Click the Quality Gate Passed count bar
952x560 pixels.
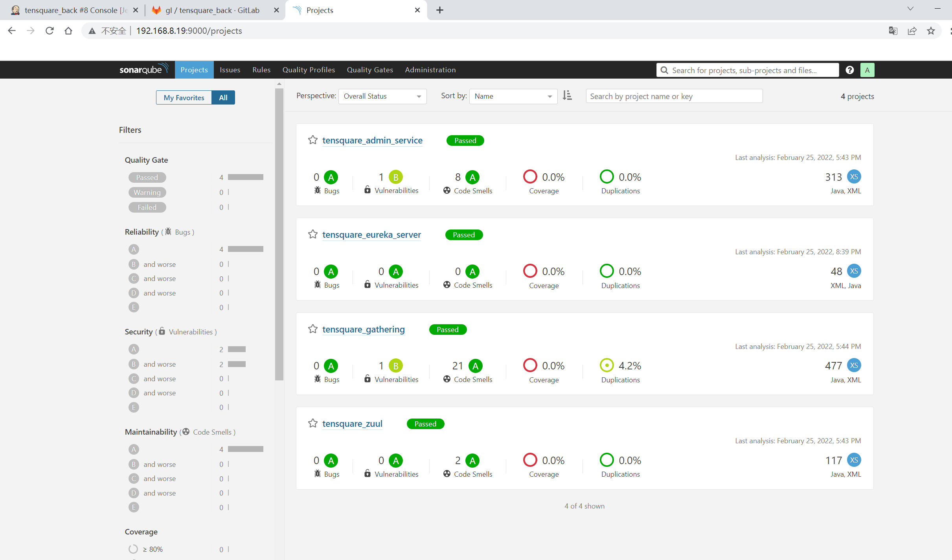click(x=246, y=177)
